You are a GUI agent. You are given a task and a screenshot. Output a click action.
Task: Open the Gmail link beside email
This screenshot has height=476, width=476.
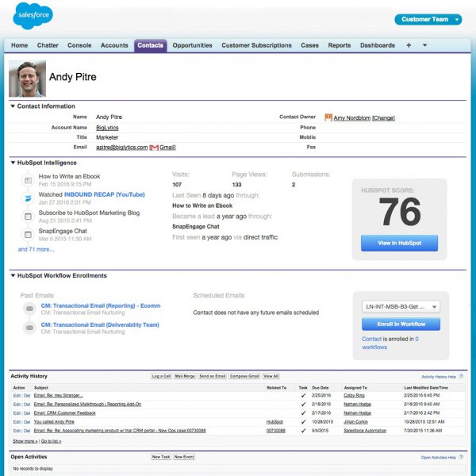tap(167, 148)
